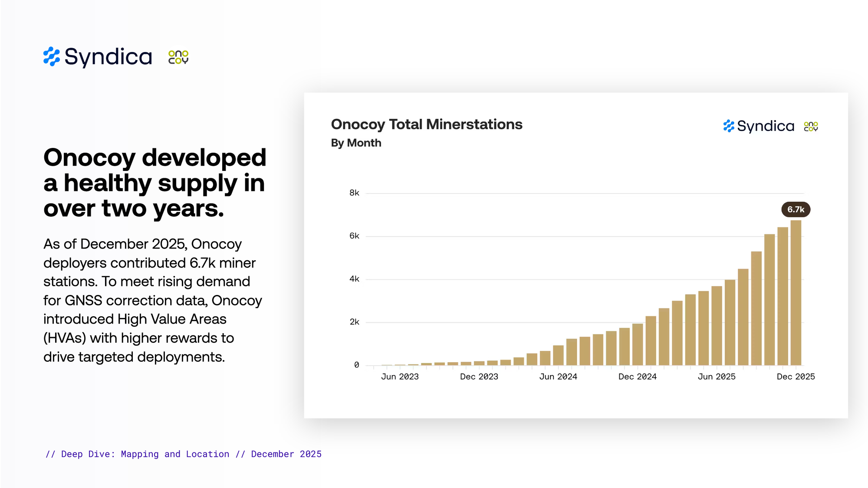Click the 4k y-axis label
This screenshot has height=488, width=868.
(x=354, y=279)
